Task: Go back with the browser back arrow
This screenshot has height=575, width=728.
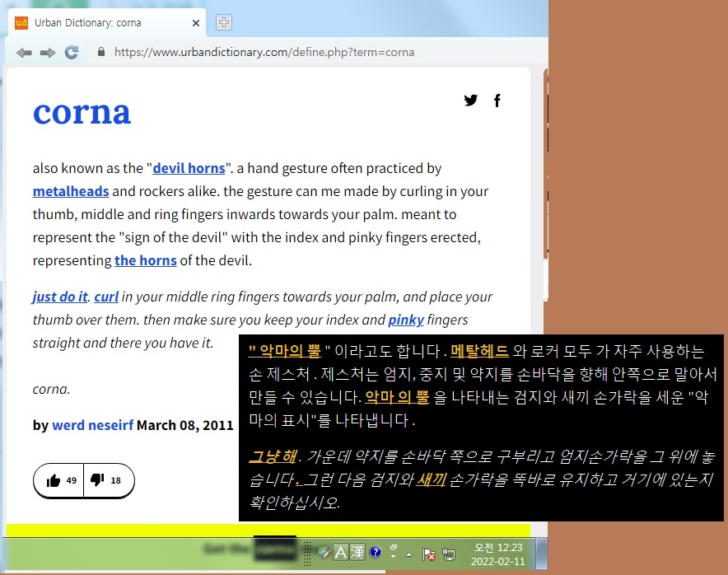Action: pyautogui.click(x=24, y=53)
